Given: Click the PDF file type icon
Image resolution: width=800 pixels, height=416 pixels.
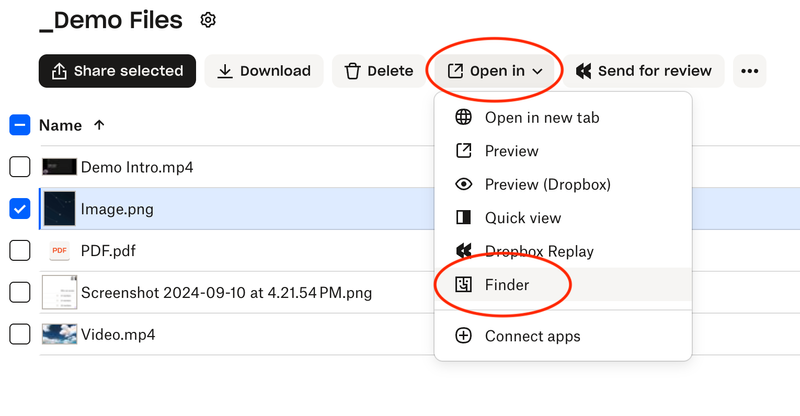Looking at the screenshot, I should pyautogui.click(x=59, y=250).
